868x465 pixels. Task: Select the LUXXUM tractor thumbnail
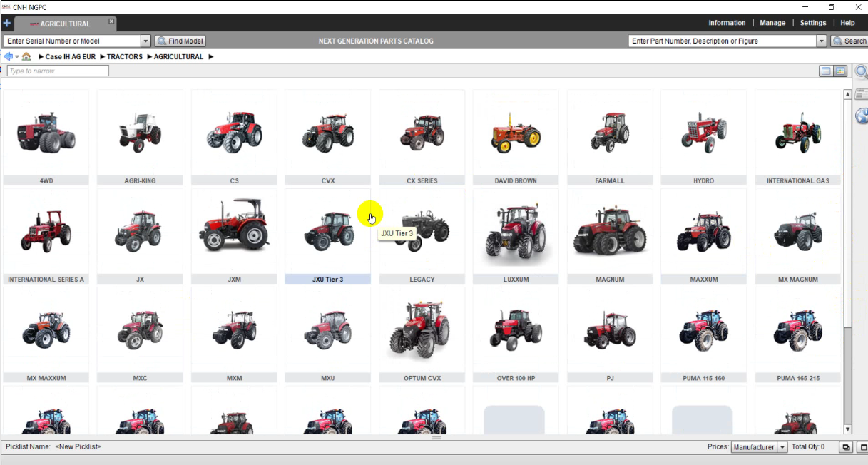click(516, 236)
